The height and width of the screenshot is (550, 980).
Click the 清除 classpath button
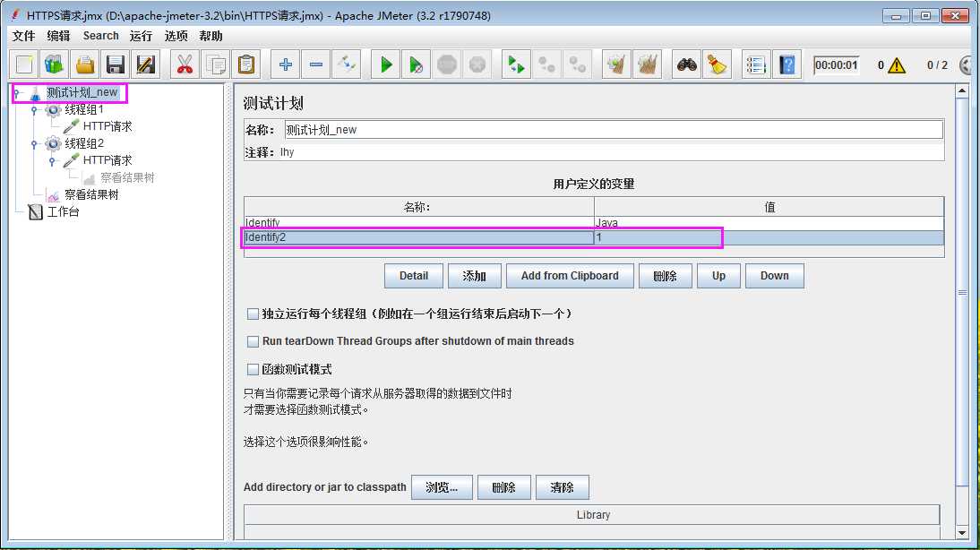point(562,487)
